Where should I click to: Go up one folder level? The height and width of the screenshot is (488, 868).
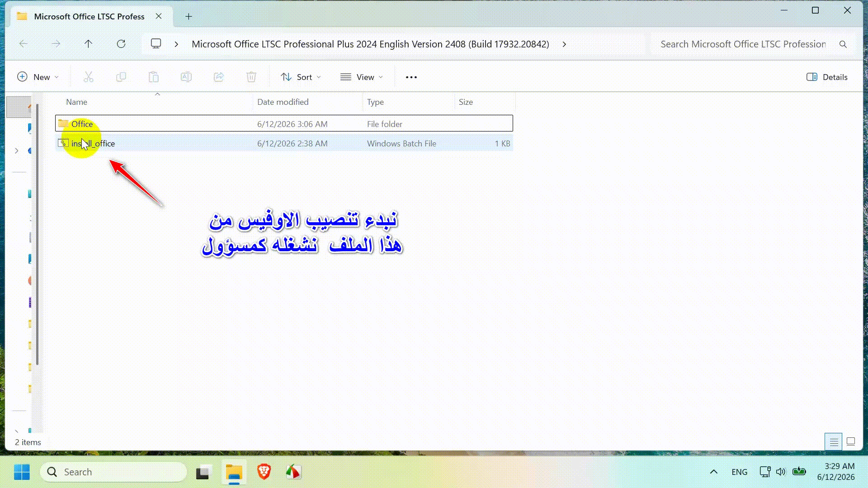(x=88, y=44)
